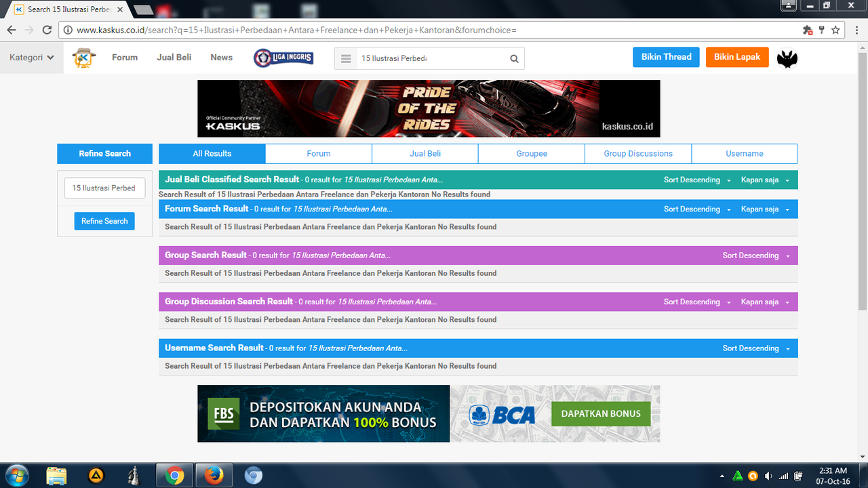Click DAPATKAN BONUS on FBS ad
This screenshot has height=488, width=868.
click(601, 413)
